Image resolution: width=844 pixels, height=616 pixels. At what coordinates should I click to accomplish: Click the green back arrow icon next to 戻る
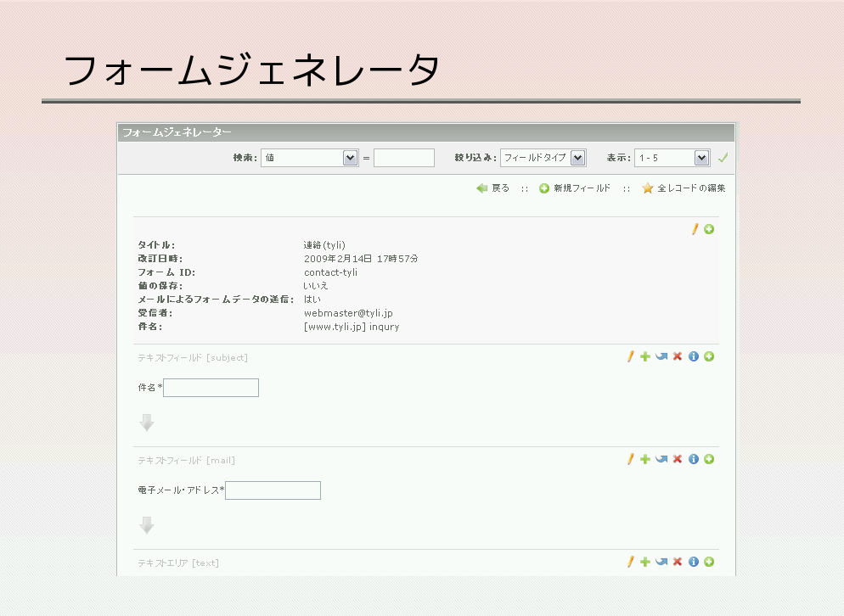481,188
